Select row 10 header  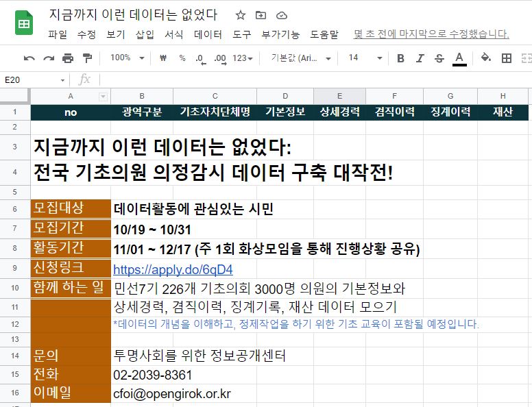point(14,288)
